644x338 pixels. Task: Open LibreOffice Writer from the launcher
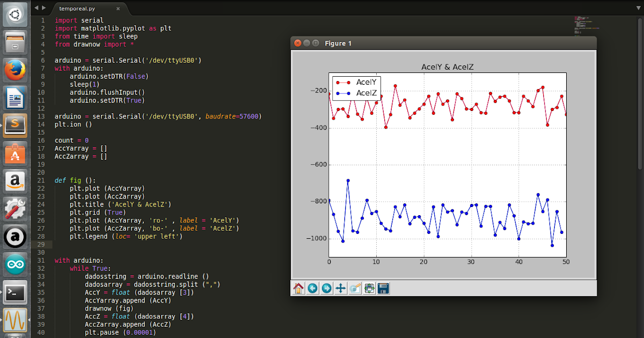[15, 98]
